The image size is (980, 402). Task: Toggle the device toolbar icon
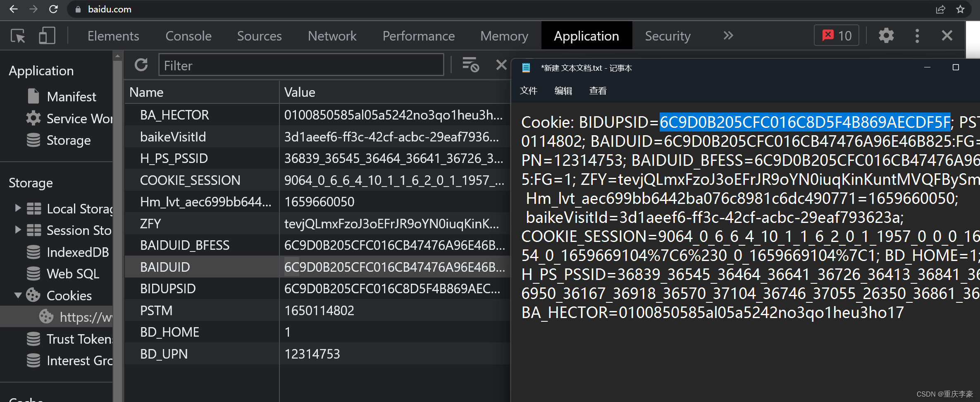click(x=47, y=36)
